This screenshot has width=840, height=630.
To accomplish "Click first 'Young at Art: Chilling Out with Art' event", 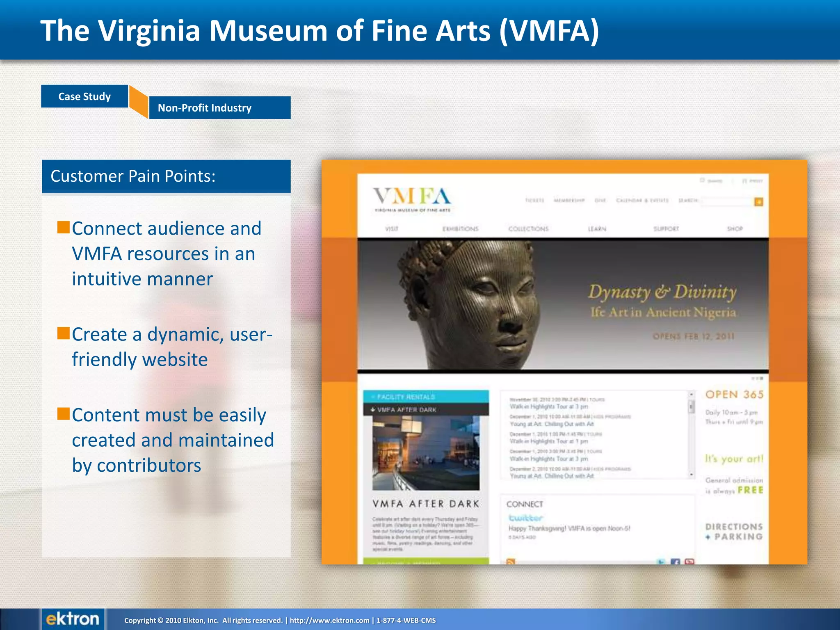I will pyautogui.click(x=552, y=424).
